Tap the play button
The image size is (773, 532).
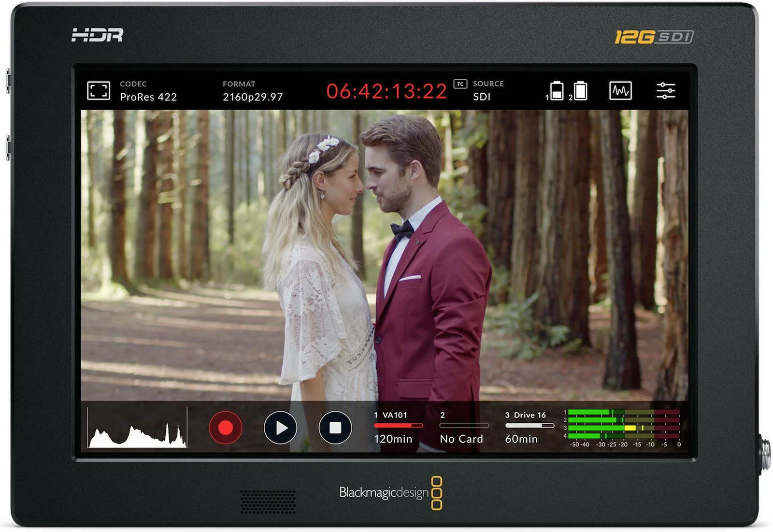tap(280, 428)
